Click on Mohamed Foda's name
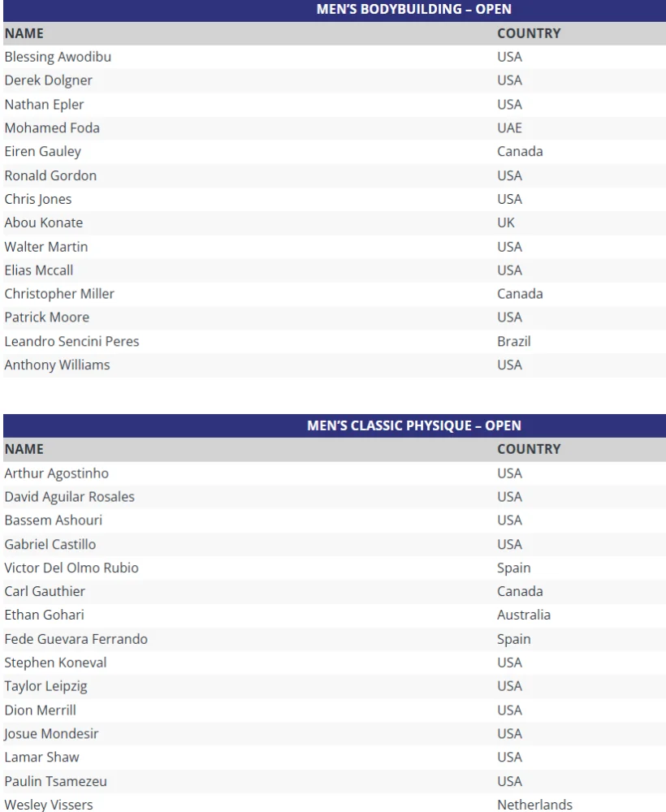Viewport: 666px width, 812px height. click(52, 128)
